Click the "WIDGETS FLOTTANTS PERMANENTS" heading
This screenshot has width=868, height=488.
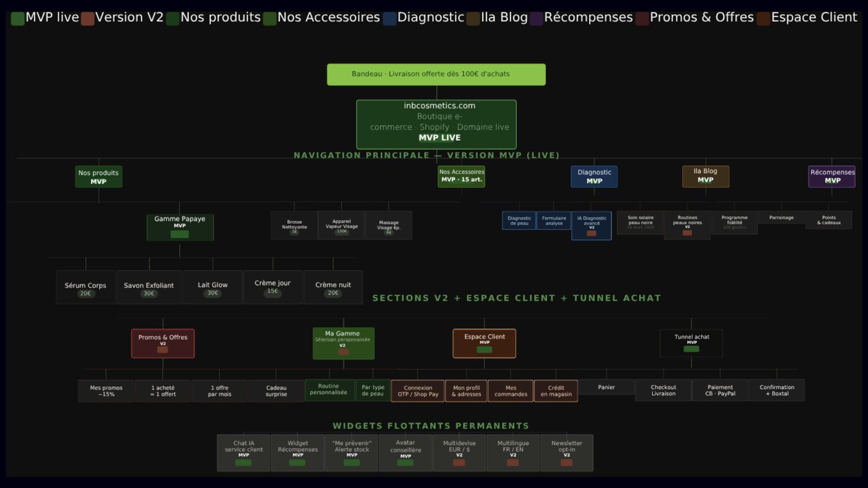click(431, 426)
